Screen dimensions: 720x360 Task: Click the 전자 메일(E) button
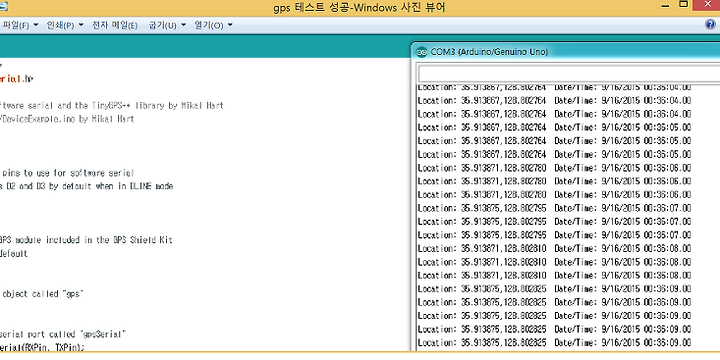115,25
